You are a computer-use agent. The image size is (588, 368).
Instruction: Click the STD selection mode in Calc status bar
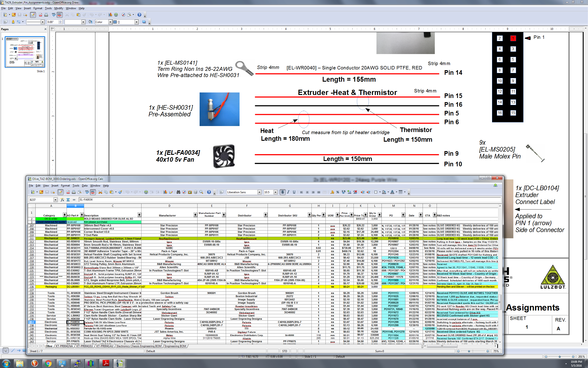click(285, 351)
